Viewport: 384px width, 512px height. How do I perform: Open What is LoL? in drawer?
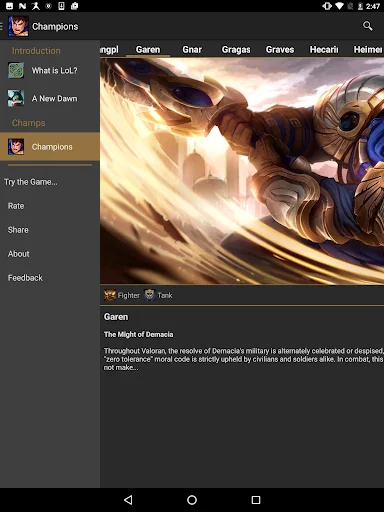50,70
